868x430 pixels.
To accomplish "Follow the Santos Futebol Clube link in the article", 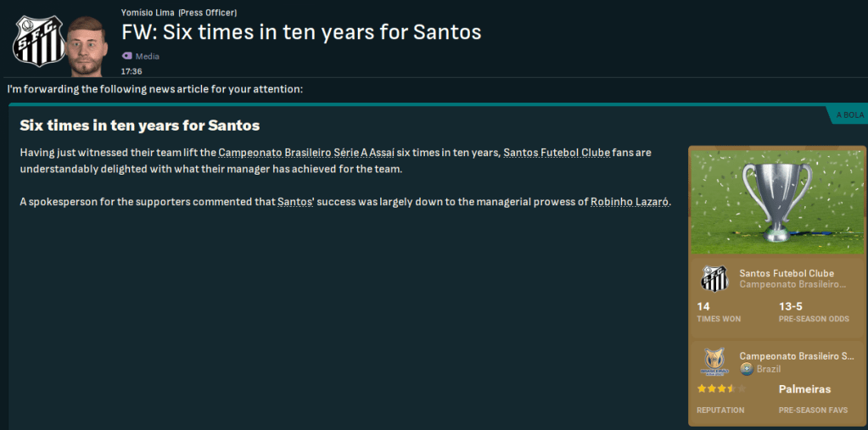I will click(557, 153).
